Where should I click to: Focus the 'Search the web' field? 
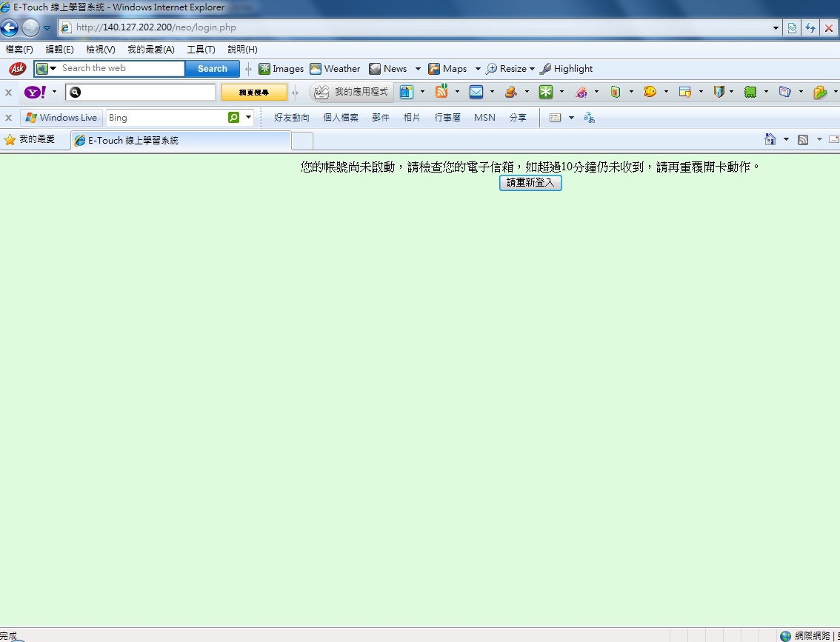[121, 69]
